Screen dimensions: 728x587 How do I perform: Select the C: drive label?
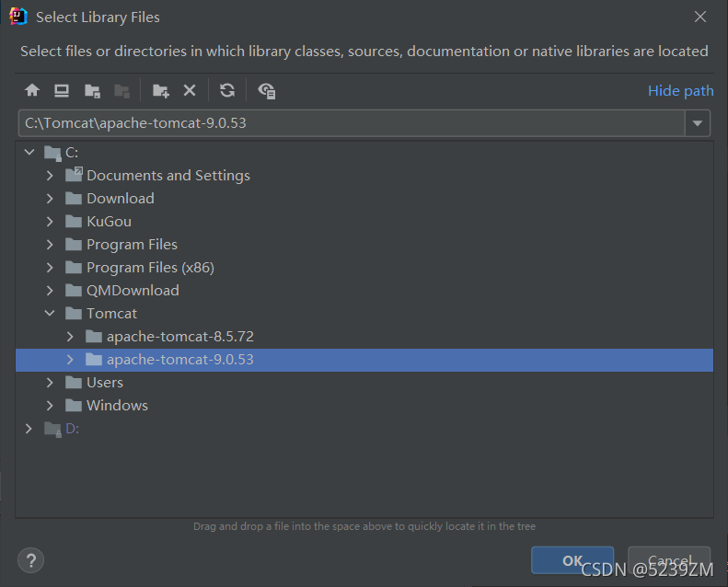[x=72, y=153]
